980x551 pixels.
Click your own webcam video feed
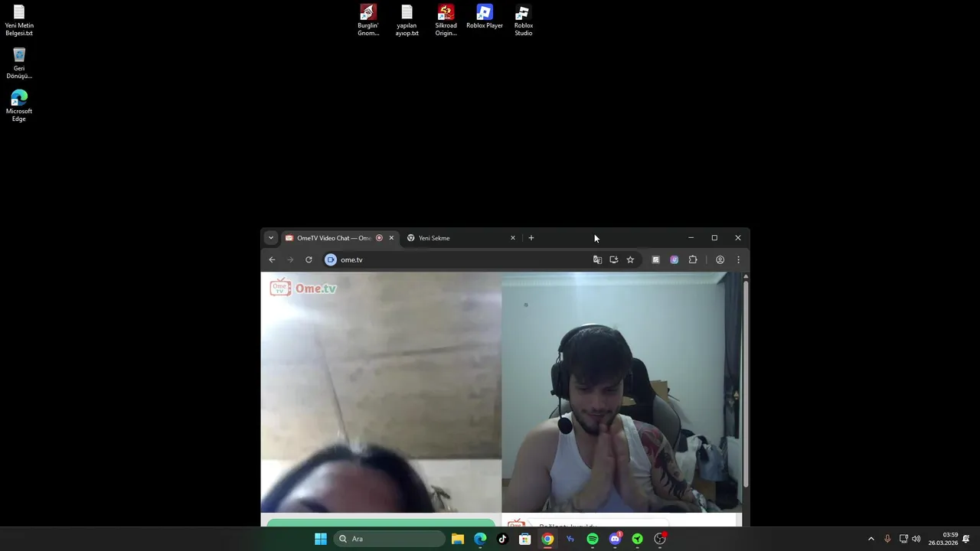(622, 392)
